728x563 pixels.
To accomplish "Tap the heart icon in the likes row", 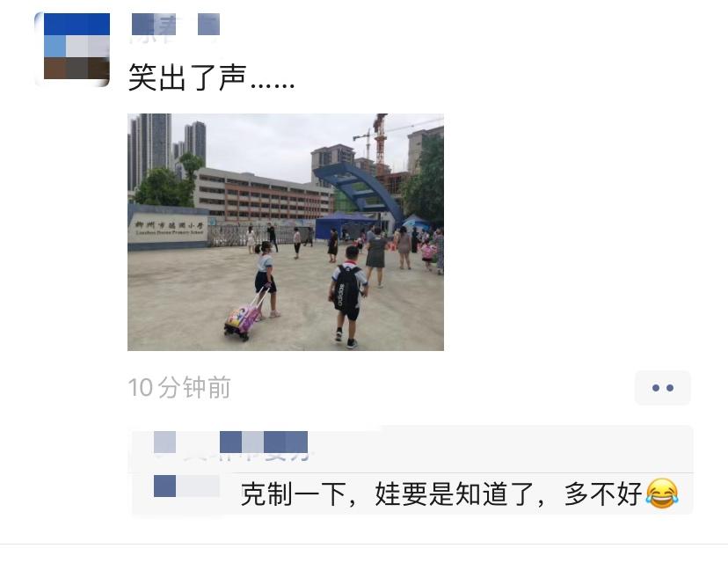I will pos(164,442).
